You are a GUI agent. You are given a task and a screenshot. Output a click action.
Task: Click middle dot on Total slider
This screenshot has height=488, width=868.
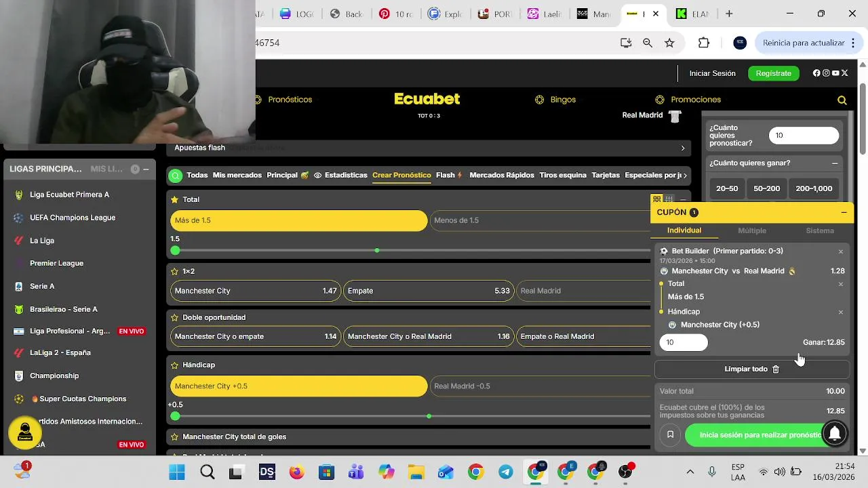(x=377, y=251)
